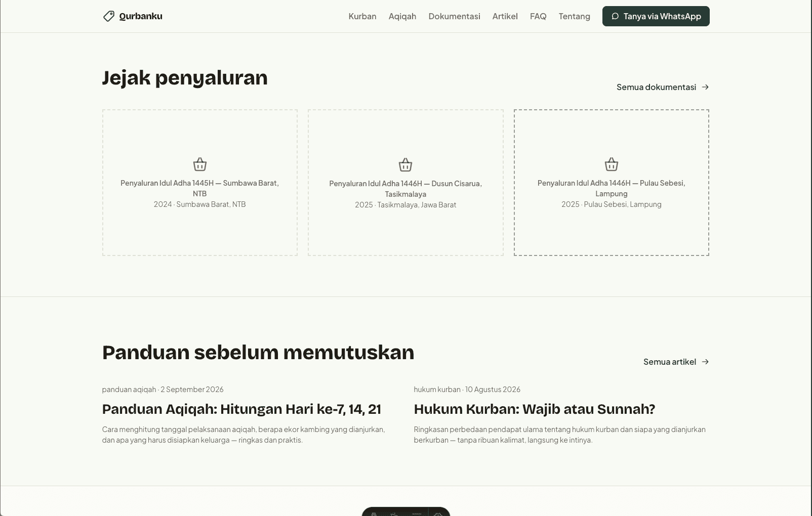812x516 pixels.
Task: Click 'hukum kurban · 10 Agustus 2026' label
Action: pyautogui.click(x=467, y=390)
